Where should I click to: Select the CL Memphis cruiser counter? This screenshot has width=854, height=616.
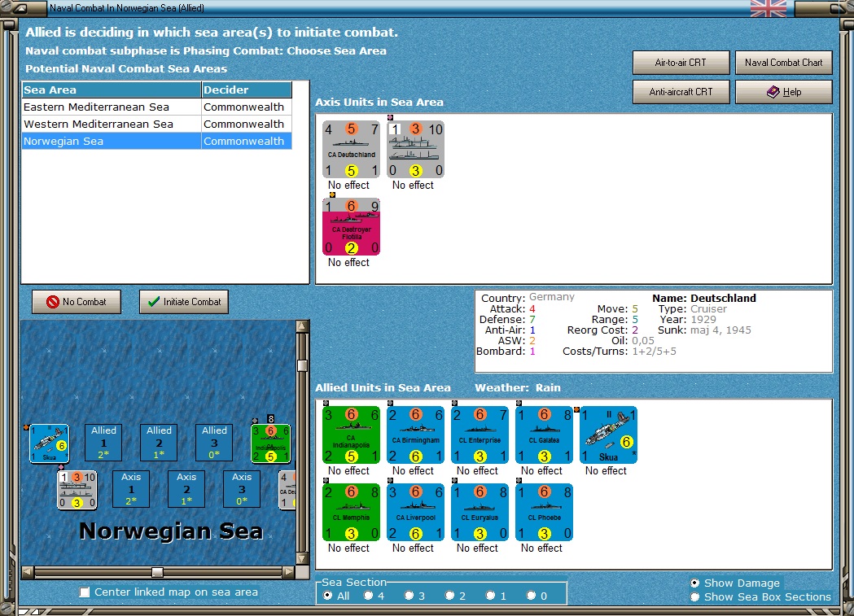pyautogui.click(x=352, y=513)
